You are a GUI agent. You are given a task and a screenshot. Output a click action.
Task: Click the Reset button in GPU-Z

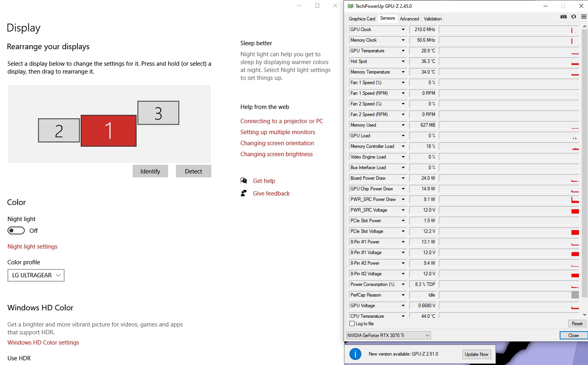pos(577,324)
